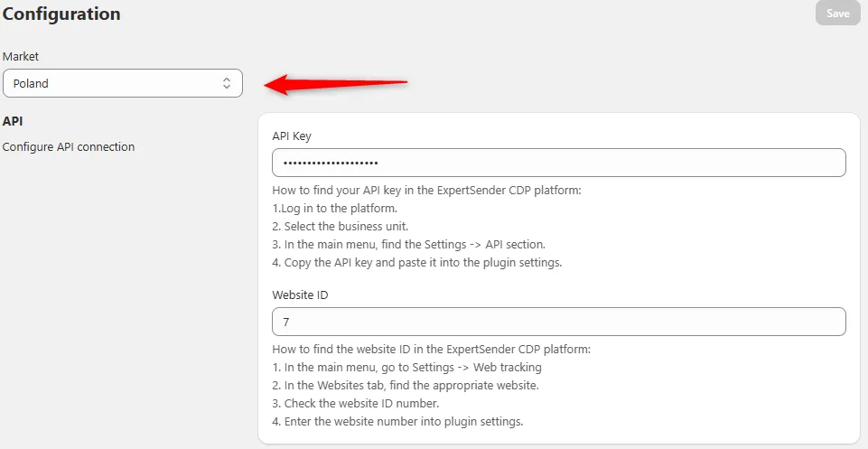Click the 'Settings -> Web tracking' instruction
This screenshot has height=449, width=868.
[x=406, y=367]
